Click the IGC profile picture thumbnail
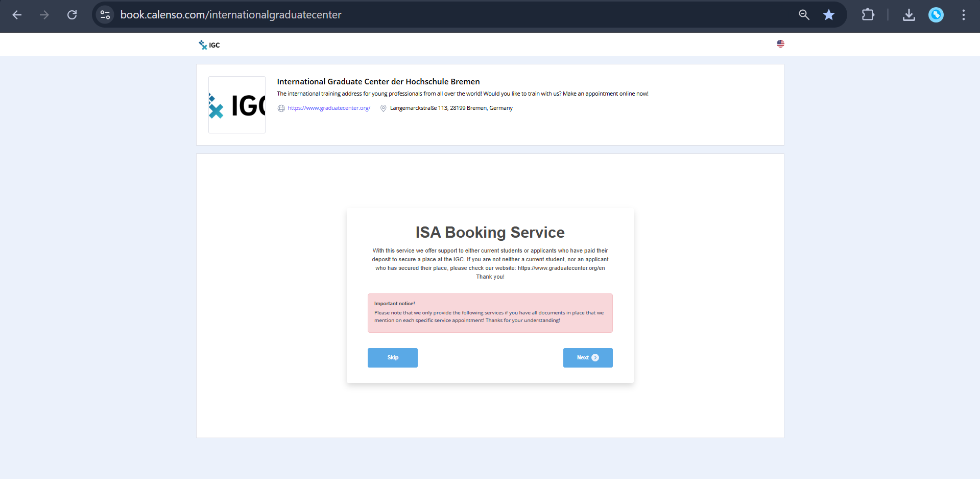 236,104
